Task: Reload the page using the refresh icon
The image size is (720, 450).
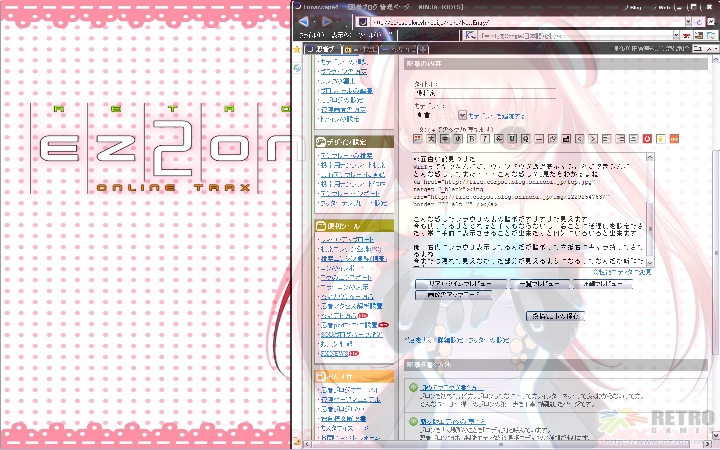Action: click(x=699, y=22)
